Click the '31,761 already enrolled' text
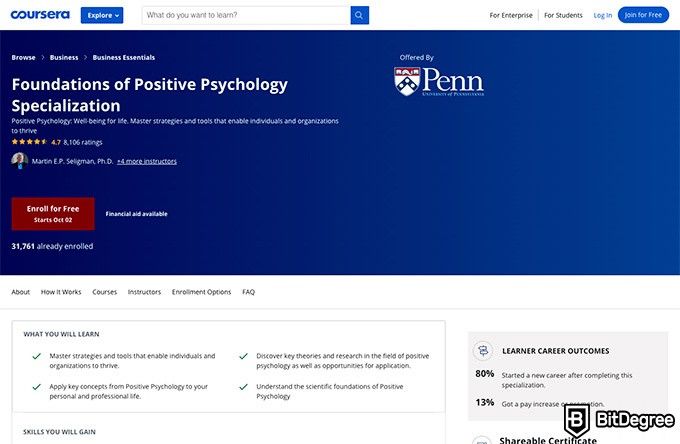 point(52,246)
